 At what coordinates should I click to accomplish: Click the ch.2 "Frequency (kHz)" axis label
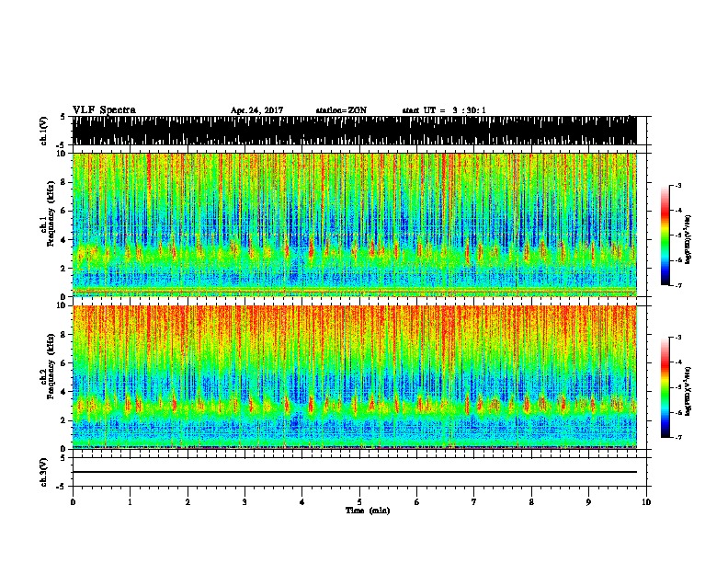(x=51, y=367)
